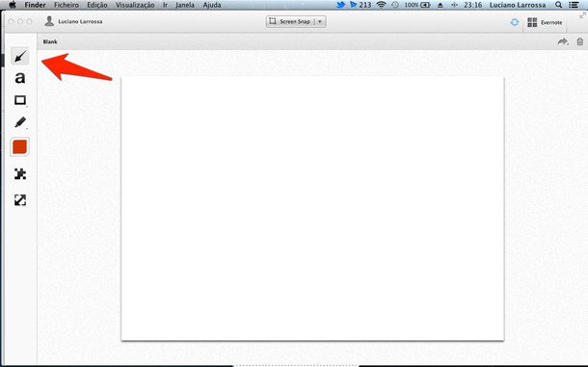Click the battery 100% indicator

417,5
